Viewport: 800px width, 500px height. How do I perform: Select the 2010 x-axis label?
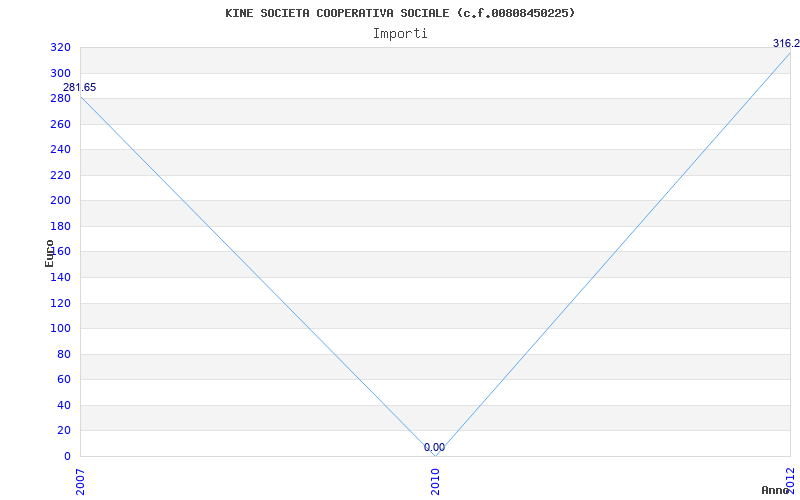pyautogui.click(x=435, y=482)
